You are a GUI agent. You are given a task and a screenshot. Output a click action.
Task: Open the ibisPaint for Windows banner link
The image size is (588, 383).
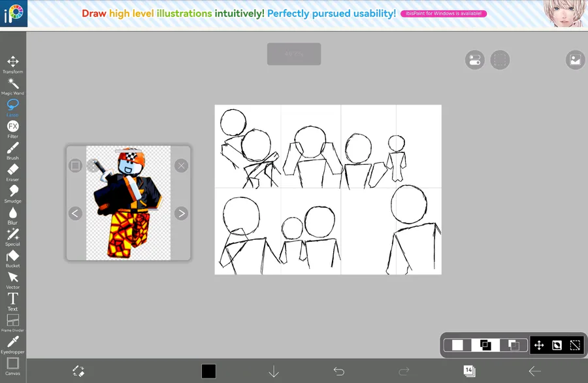tap(444, 14)
